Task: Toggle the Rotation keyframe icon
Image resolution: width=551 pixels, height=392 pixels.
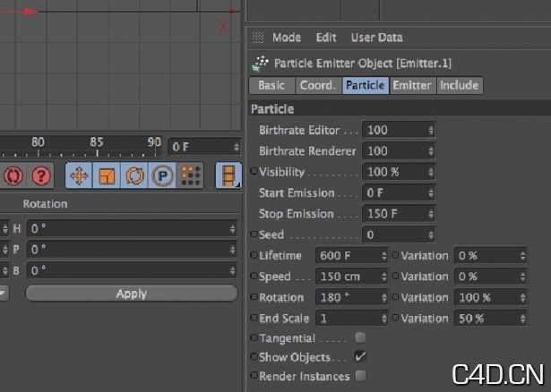Action: 134,175
